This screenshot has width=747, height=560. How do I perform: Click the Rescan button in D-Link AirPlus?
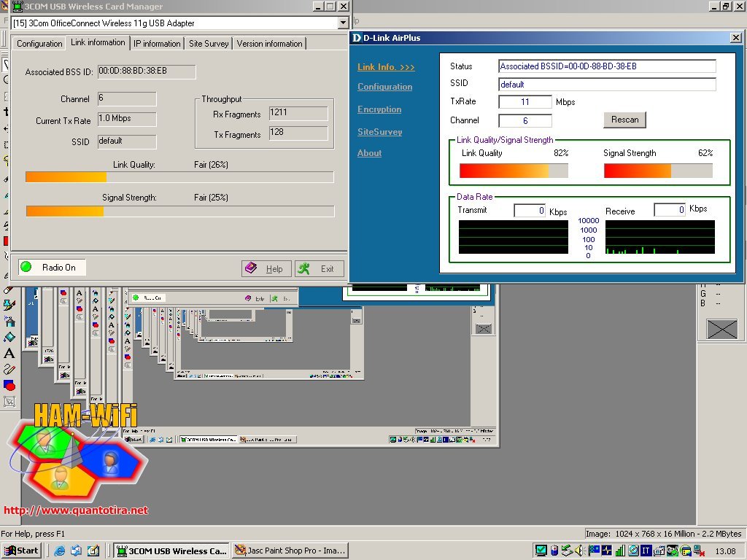click(624, 120)
